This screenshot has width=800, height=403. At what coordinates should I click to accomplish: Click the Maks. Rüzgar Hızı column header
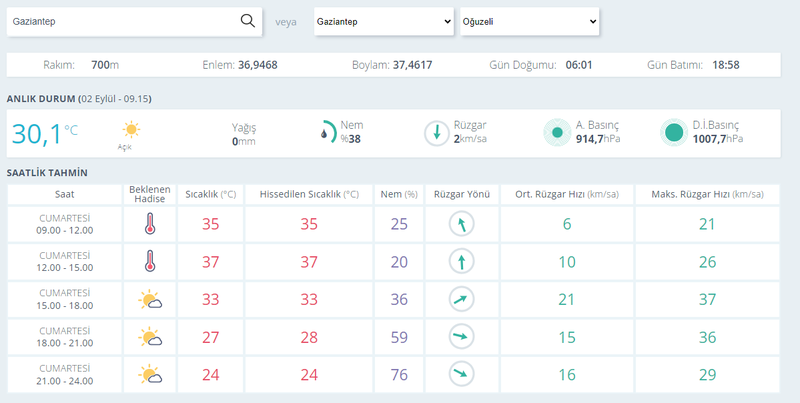coord(707,194)
